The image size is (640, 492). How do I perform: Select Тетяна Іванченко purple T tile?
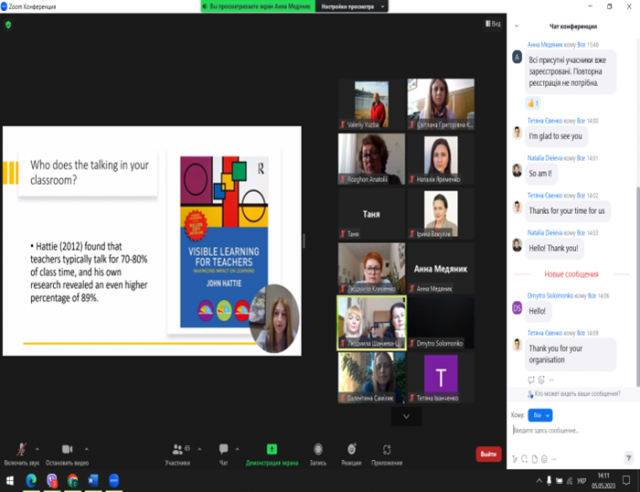pyautogui.click(x=441, y=378)
